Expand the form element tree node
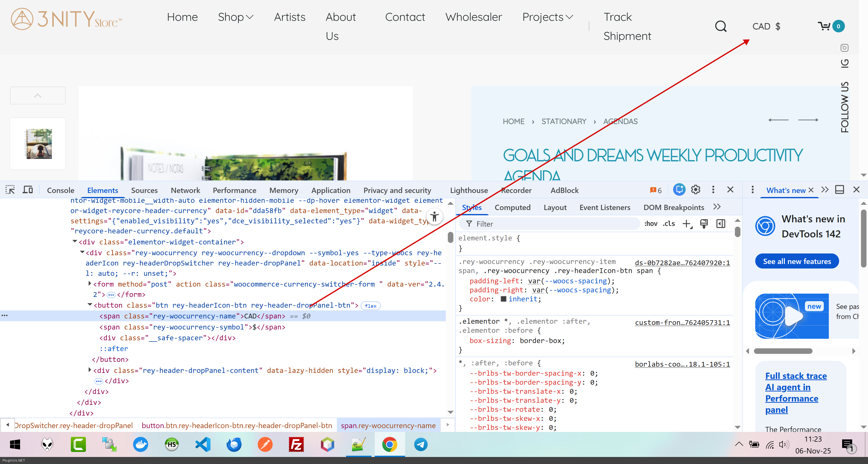This screenshot has height=464, width=868. (90, 284)
